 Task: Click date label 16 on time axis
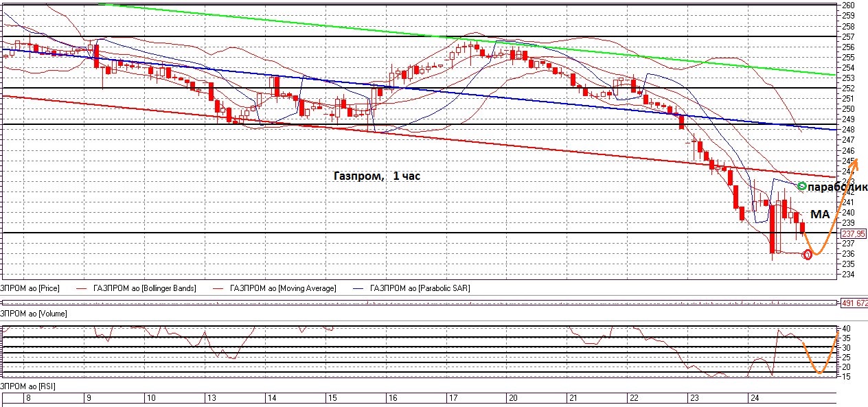pyautogui.click(x=393, y=398)
